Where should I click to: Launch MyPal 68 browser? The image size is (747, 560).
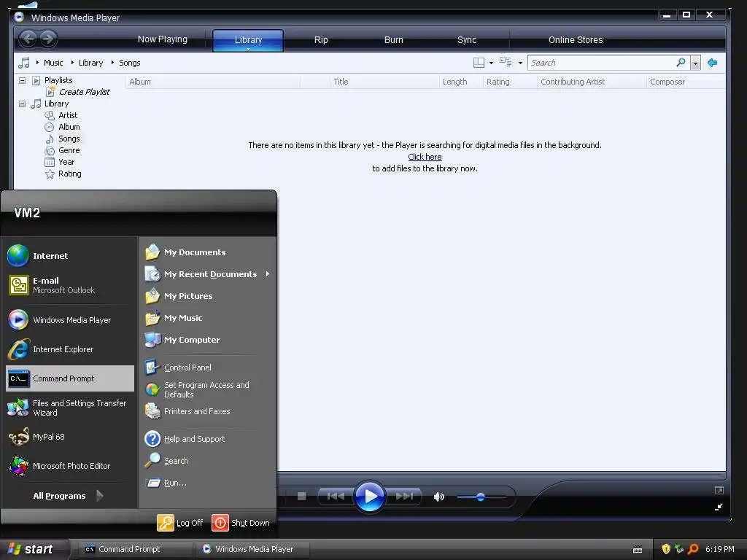pyautogui.click(x=70, y=437)
